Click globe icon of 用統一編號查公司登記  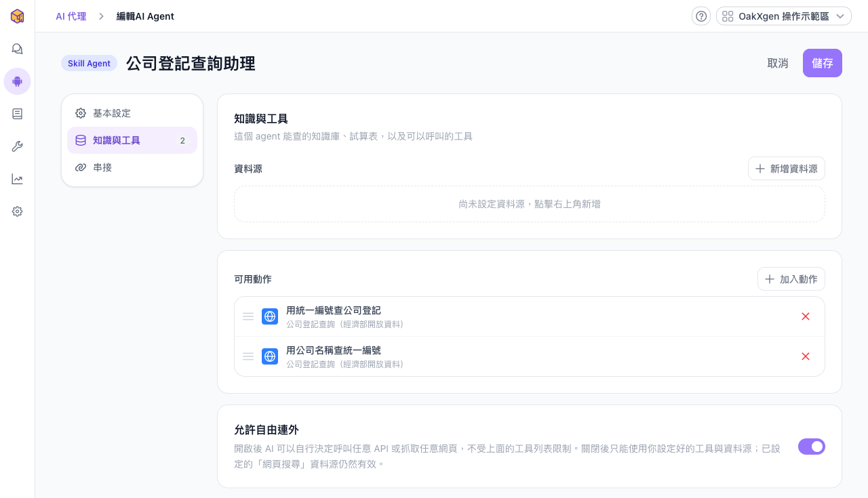click(x=270, y=316)
